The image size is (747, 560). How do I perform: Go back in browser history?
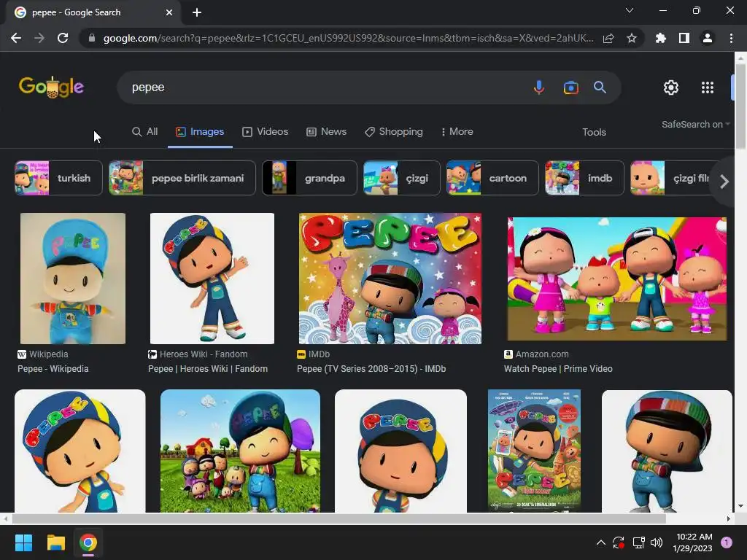coord(16,38)
